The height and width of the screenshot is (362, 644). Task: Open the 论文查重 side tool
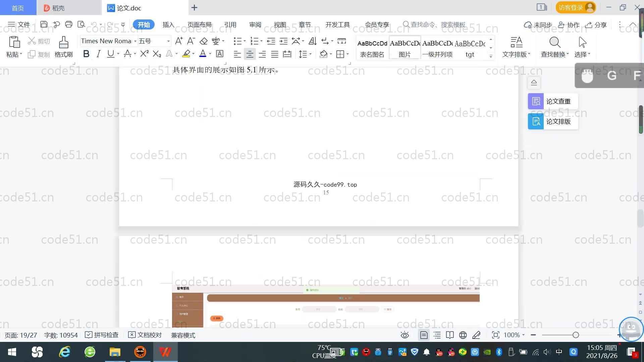click(553, 101)
